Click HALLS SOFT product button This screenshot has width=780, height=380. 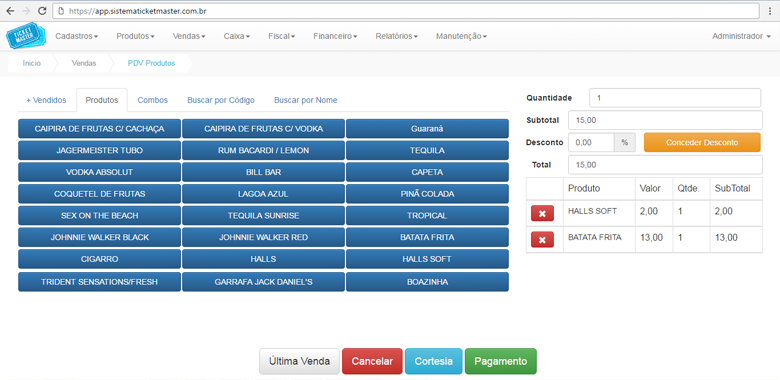427,259
